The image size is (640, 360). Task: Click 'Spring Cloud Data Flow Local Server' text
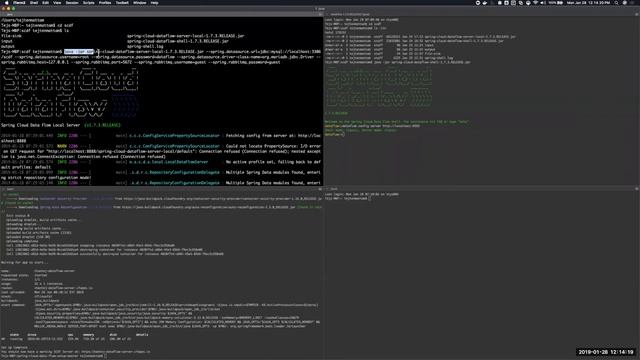click(40, 125)
